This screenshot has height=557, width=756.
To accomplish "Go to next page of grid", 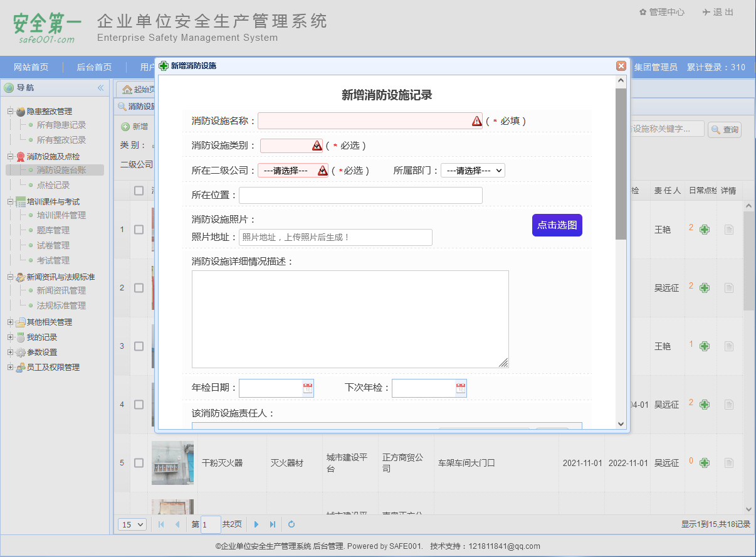I will point(256,524).
